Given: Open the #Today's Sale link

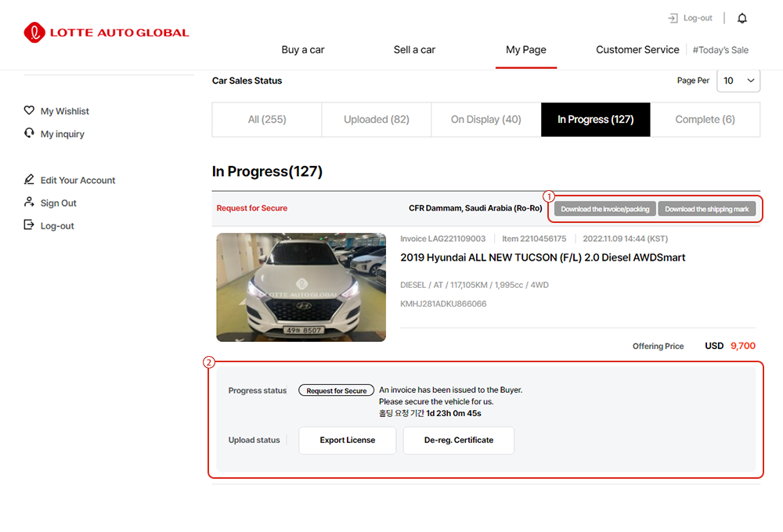Looking at the screenshot, I should click(720, 50).
